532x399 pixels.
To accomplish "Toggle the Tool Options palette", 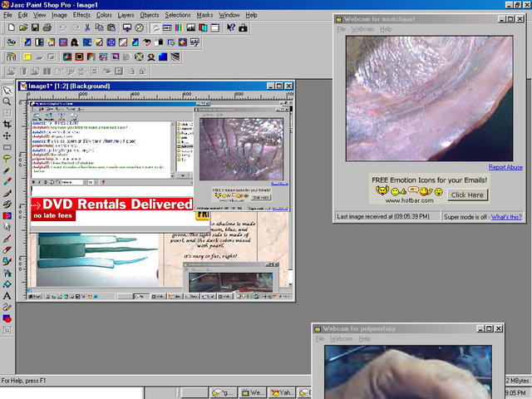I will 167,27.
